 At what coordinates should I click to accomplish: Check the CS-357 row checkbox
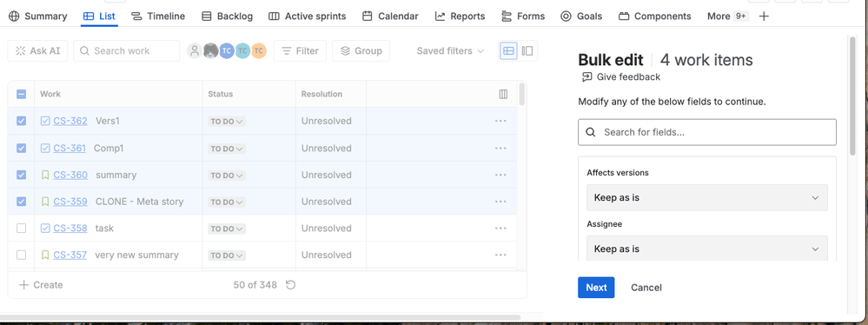[x=21, y=255]
